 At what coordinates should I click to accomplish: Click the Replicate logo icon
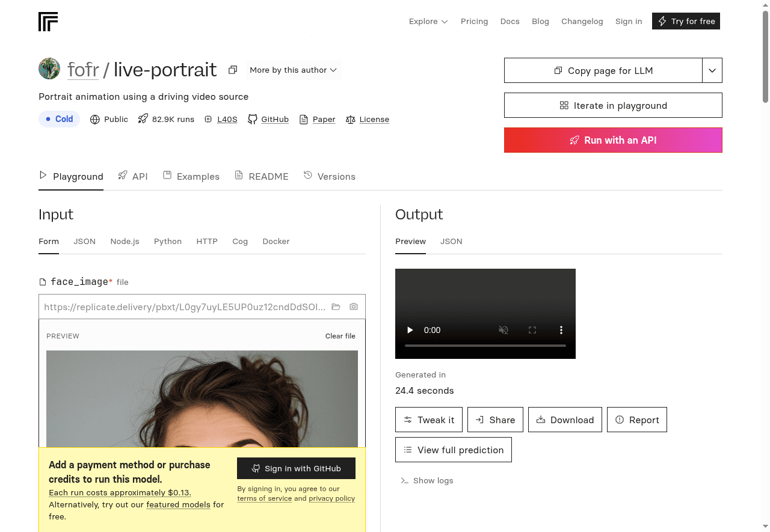tap(48, 22)
